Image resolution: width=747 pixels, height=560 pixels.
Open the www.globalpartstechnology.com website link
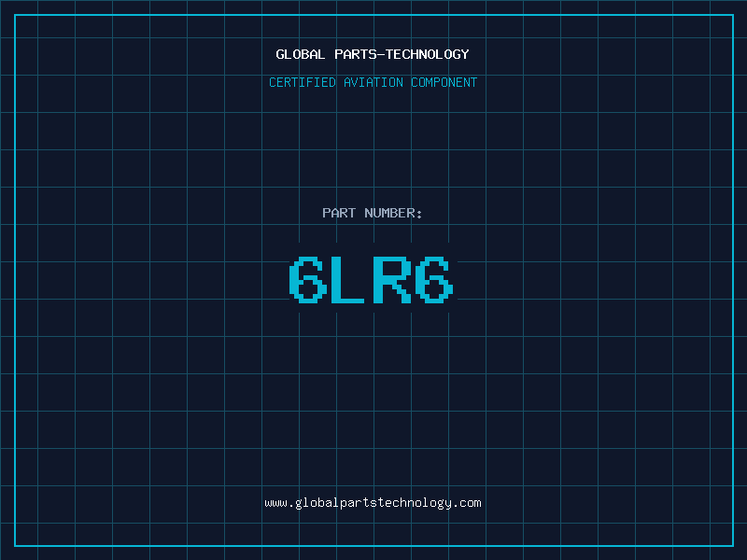coord(373,503)
